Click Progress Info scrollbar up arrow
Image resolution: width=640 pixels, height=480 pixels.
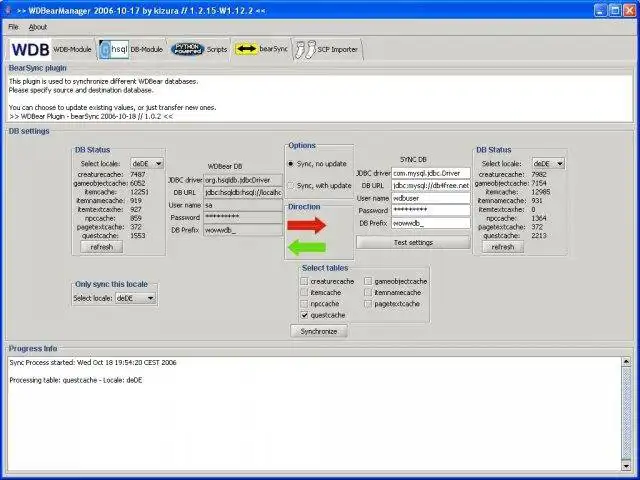coord(626,361)
